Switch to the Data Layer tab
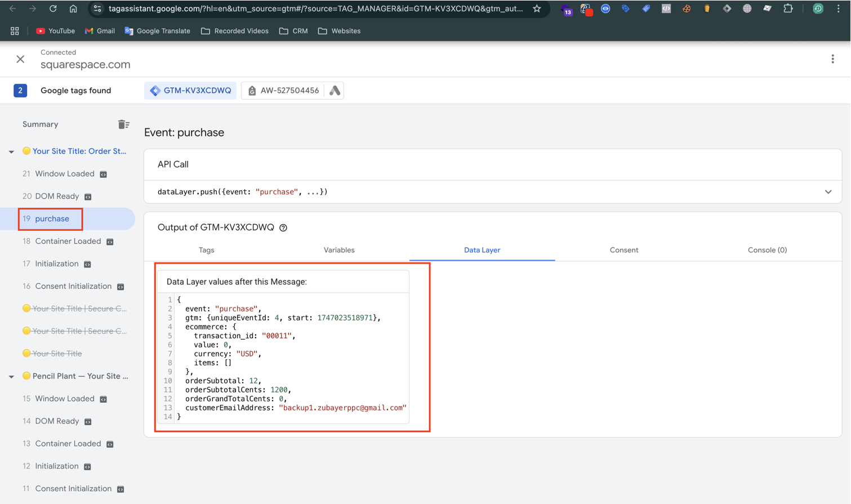The height and width of the screenshot is (504, 851). tap(482, 250)
